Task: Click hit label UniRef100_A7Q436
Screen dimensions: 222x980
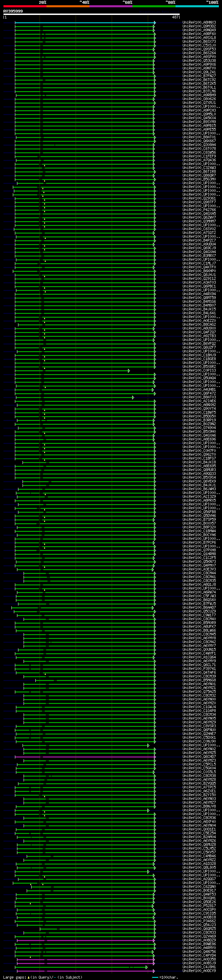Action: coord(199,160)
